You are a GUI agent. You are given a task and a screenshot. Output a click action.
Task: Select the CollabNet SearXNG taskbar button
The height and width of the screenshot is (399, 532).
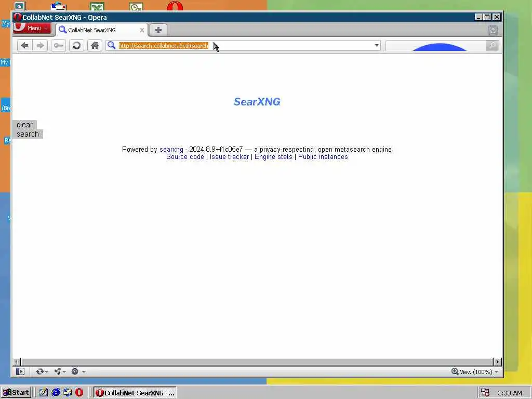(x=135, y=393)
